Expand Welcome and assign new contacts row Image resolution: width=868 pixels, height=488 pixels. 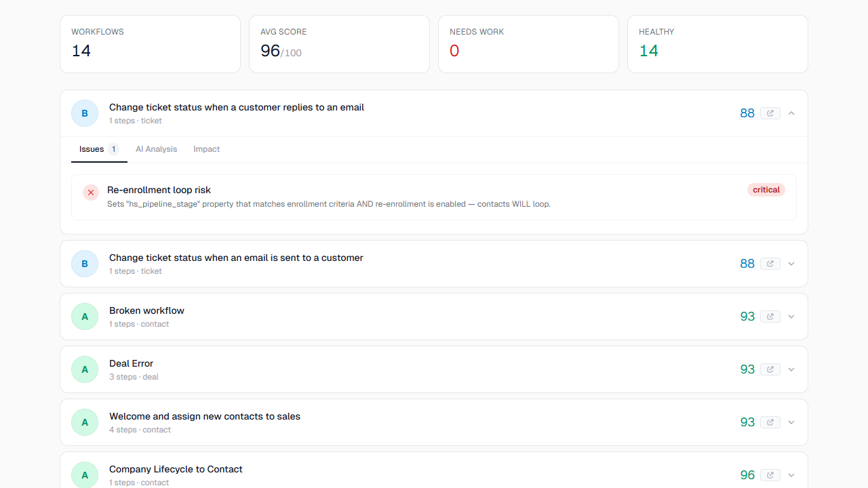(791, 422)
